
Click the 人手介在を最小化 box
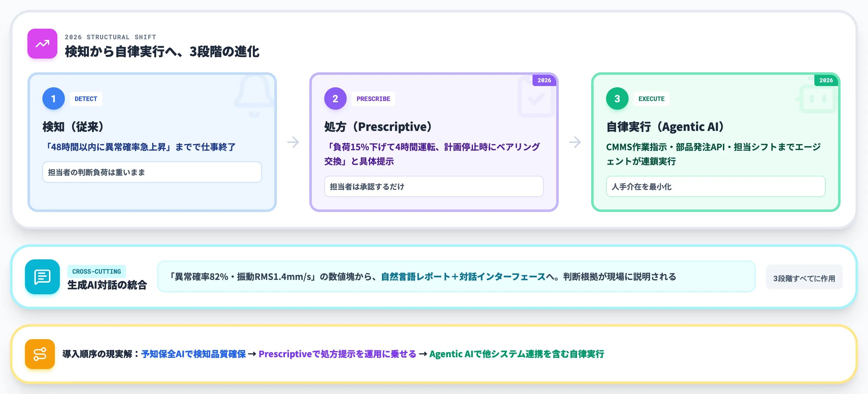coord(716,187)
